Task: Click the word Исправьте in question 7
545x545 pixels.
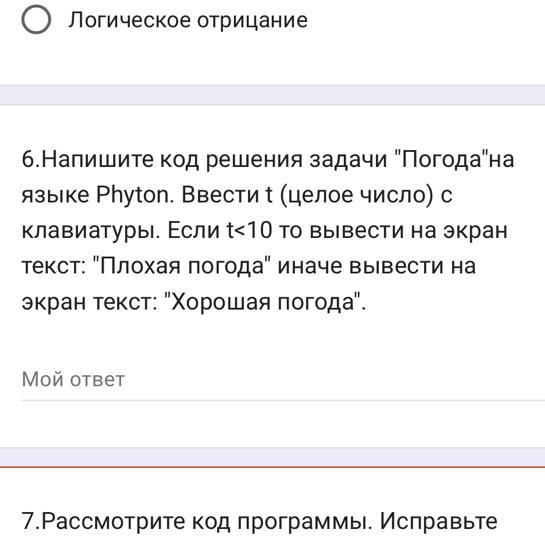Action: tap(438, 521)
